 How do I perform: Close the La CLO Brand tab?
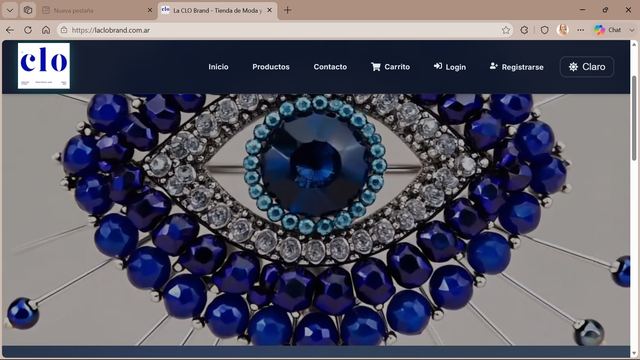(269, 11)
